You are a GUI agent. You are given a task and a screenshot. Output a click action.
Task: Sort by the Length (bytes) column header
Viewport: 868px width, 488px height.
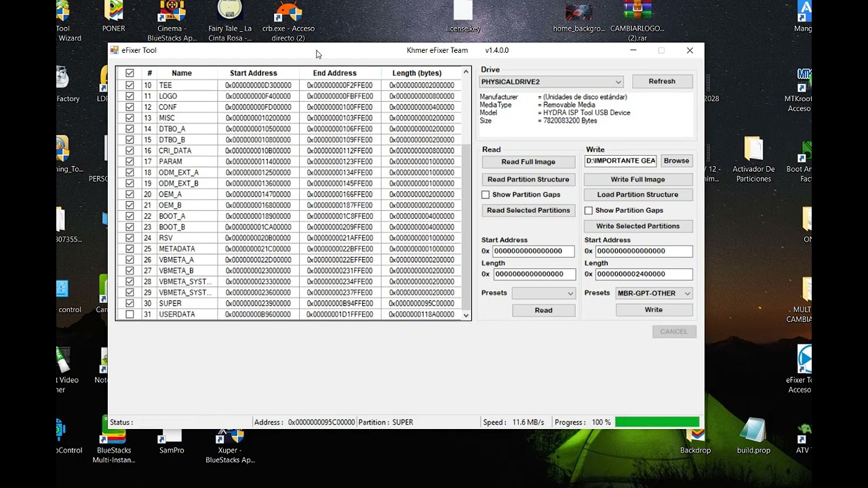tap(417, 73)
